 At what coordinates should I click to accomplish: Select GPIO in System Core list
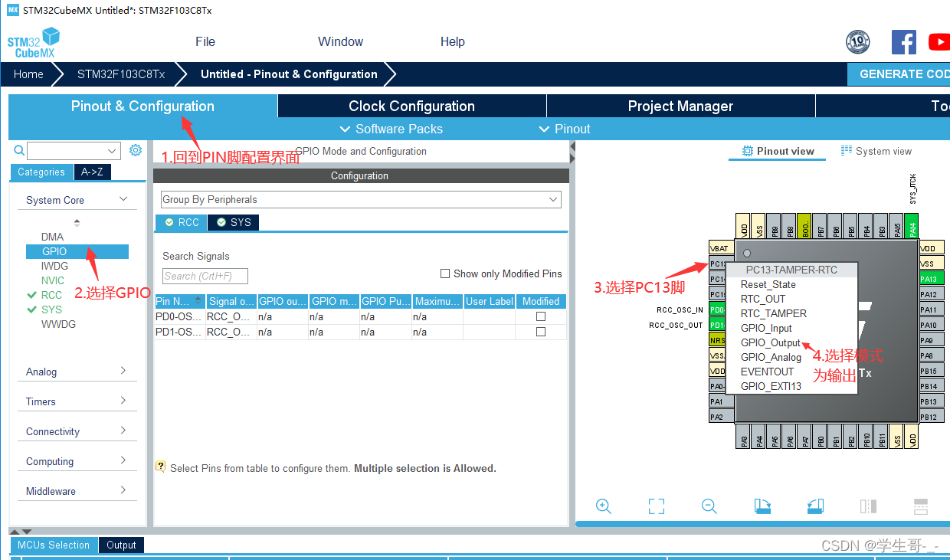77,251
